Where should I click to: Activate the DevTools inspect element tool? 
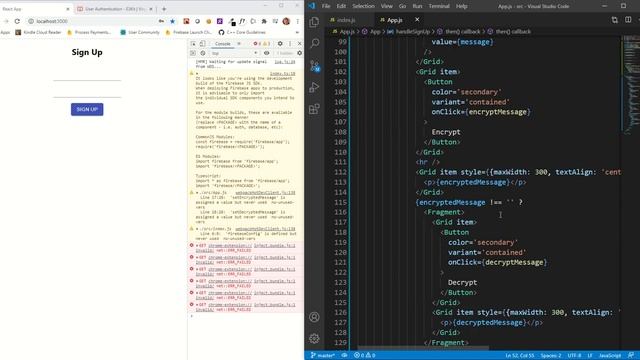point(193,44)
